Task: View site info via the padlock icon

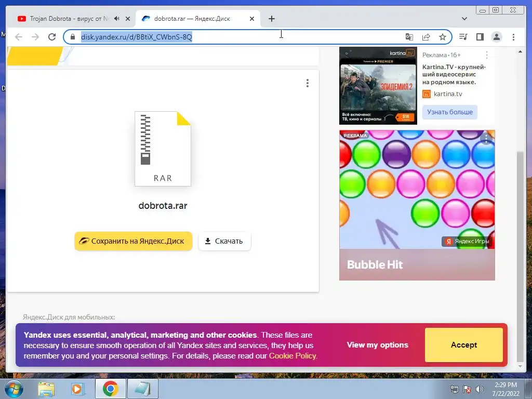Action: point(73,37)
